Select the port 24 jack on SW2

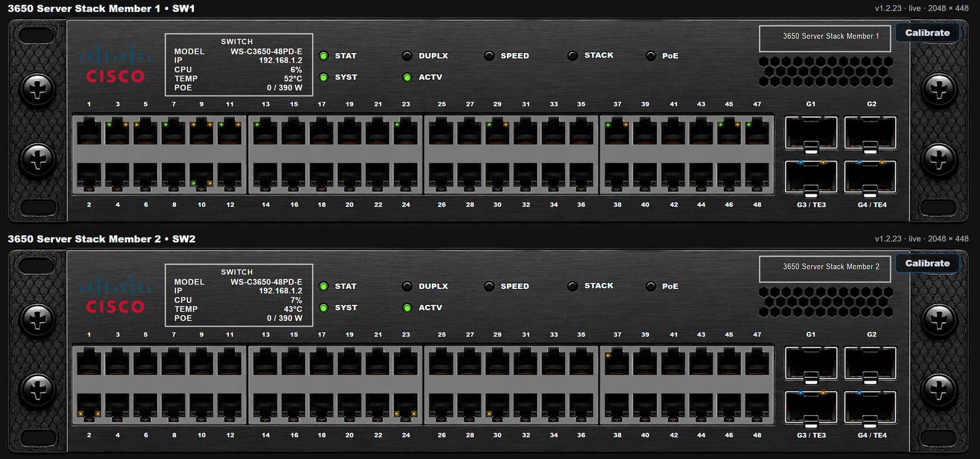click(406, 407)
